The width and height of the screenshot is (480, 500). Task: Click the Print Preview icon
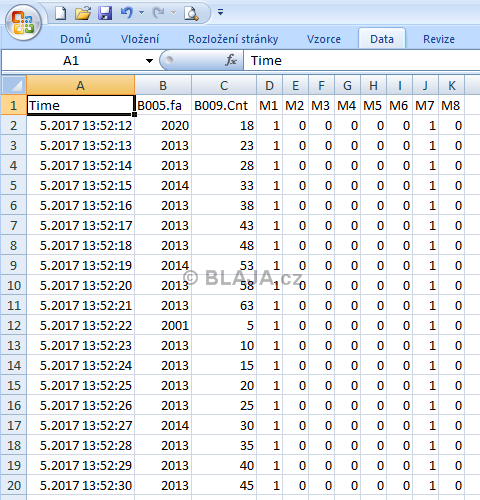pos(191,14)
